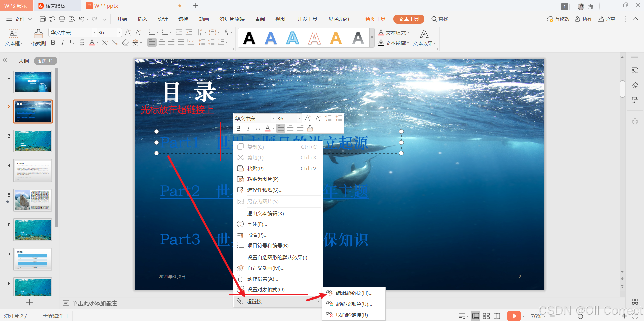Toggle Italic in floating mini toolbar
The image size is (644, 321).
(248, 128)
